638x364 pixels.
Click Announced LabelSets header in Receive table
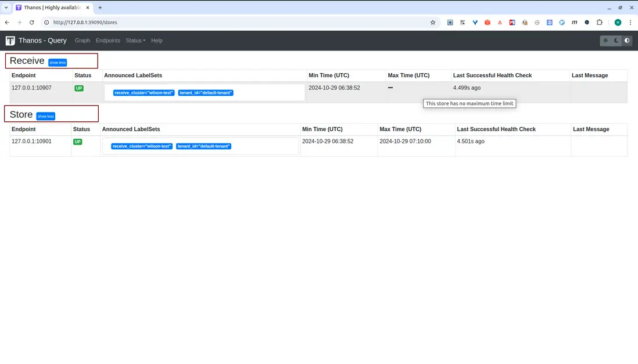tap(133, 75)
